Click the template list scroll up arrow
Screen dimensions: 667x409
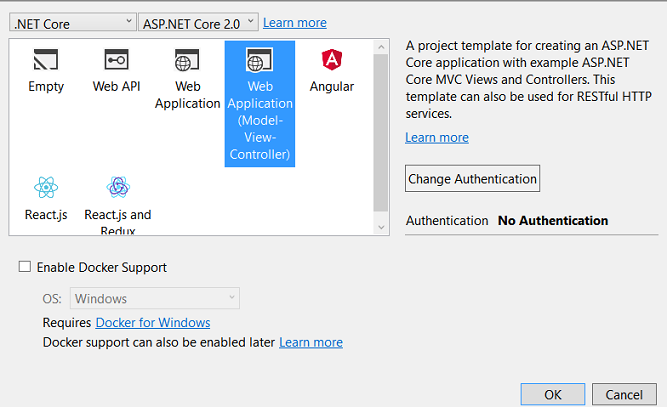click(x=381, y=47)
